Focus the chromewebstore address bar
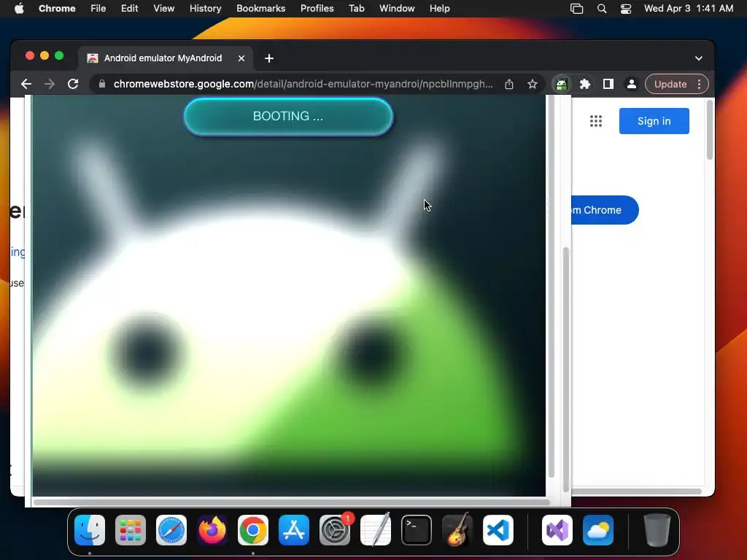 click(x=303, y=85)
